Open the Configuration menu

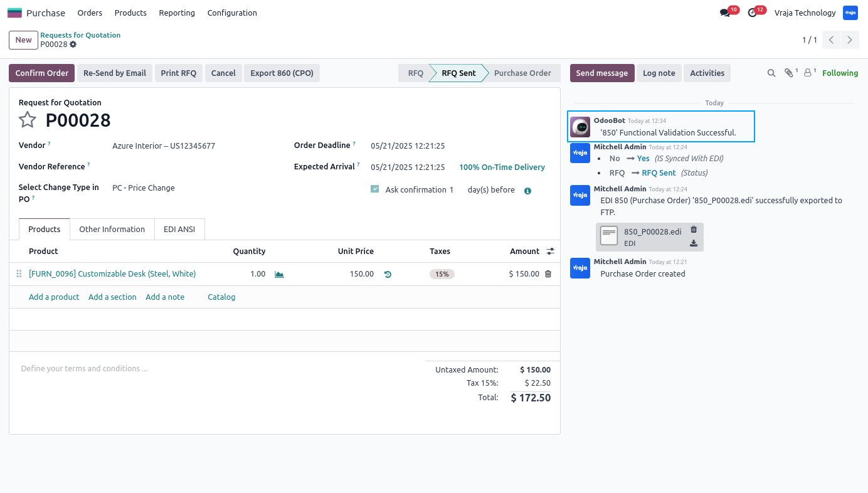pos(232,13)
